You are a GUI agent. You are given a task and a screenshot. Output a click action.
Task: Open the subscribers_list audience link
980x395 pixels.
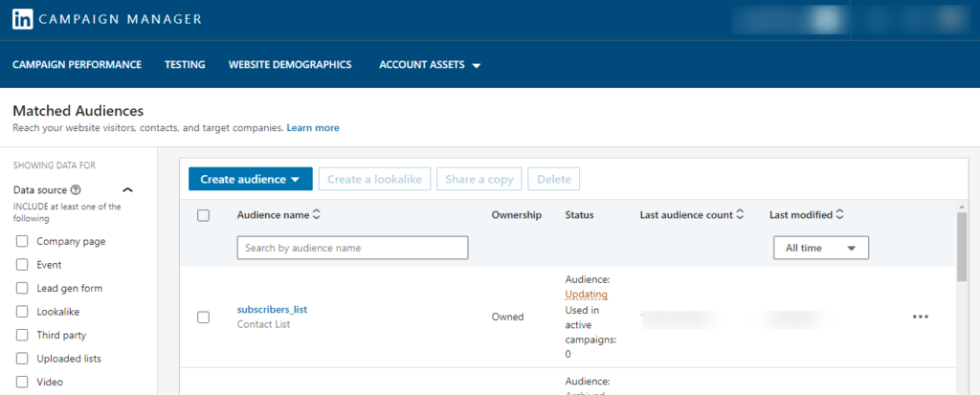[x=273, y=309]
